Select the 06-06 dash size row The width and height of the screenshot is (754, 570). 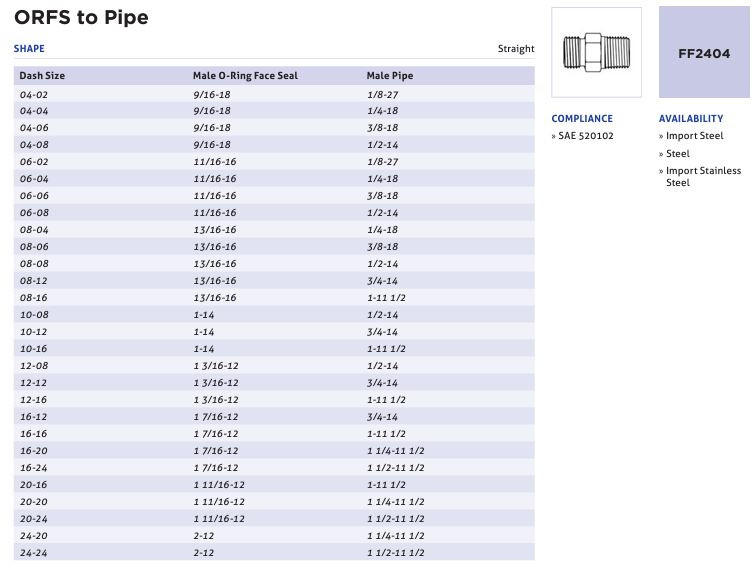point(274,196)
